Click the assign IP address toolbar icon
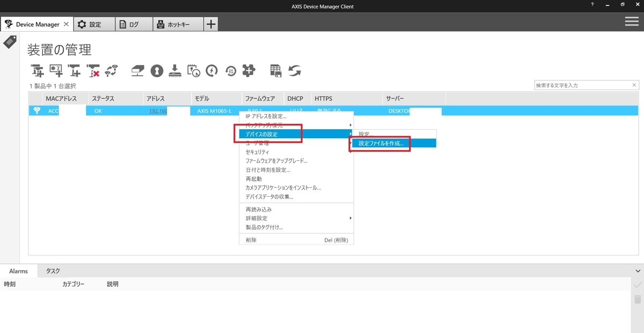This screenshot has width=644, height=333. pos(138,70)
